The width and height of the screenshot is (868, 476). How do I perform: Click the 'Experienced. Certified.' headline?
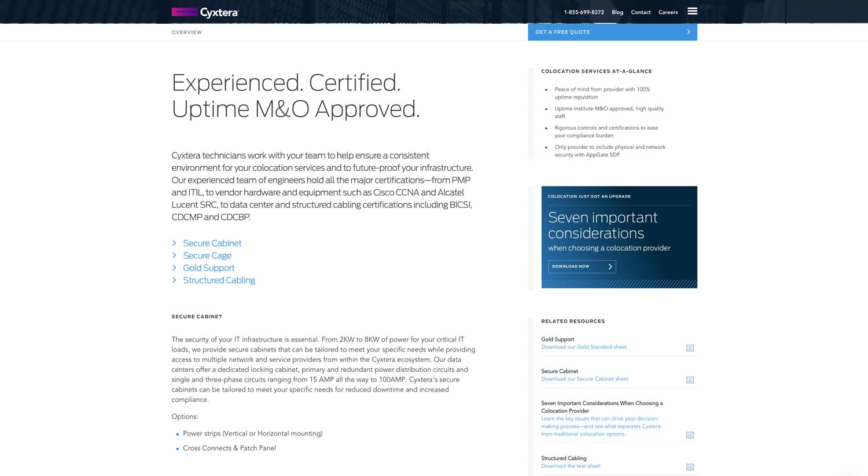(x=296, y=96)
